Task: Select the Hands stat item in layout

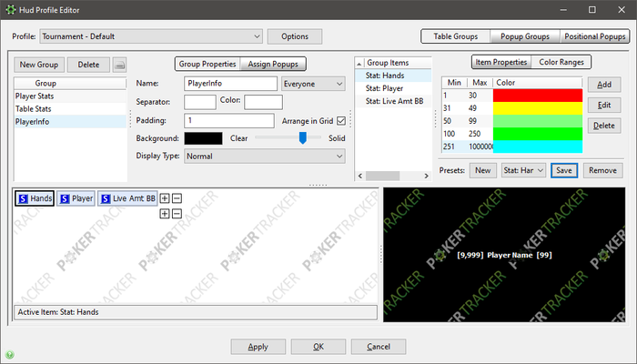Action: (35, 198)
